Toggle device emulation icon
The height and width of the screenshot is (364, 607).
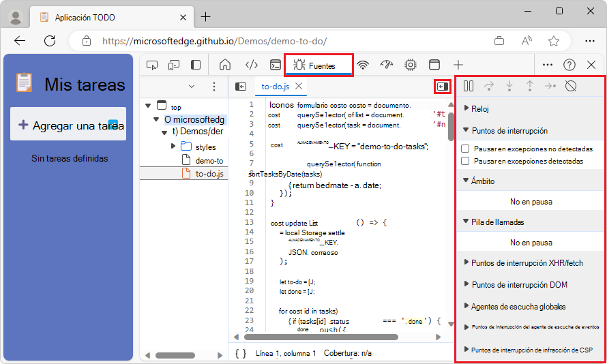173,65
